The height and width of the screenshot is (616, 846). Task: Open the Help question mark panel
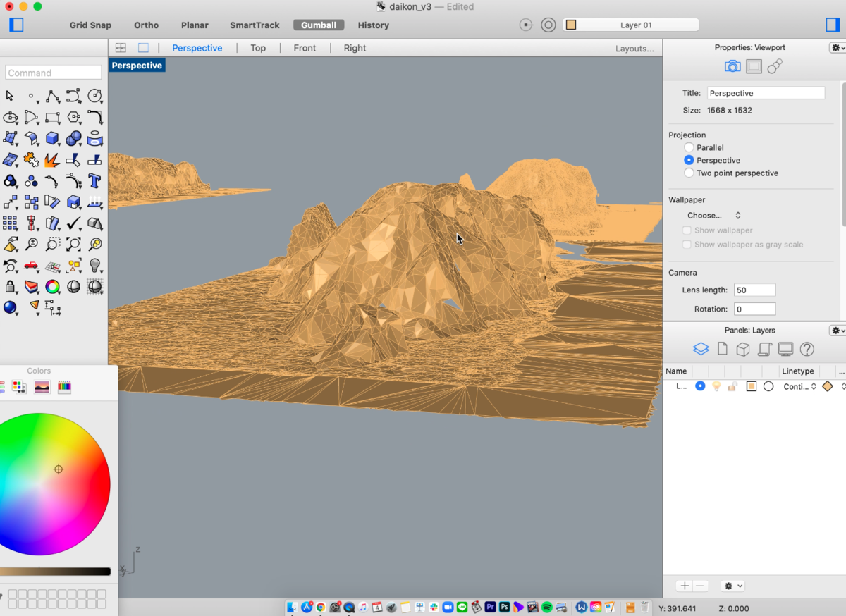pyautogui.click(x=807, y=350)
